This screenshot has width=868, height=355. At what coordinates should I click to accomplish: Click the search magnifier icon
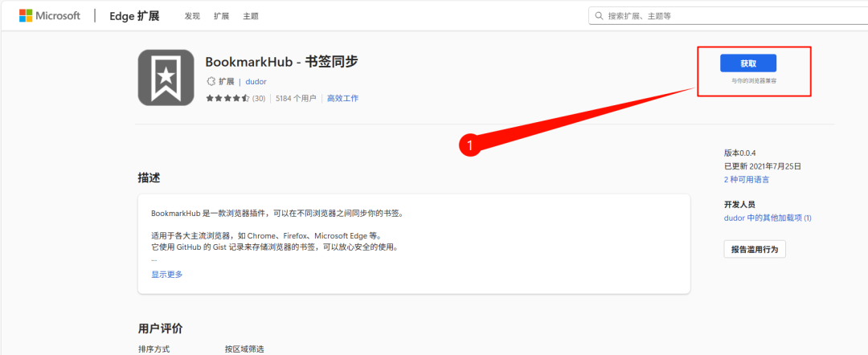click(599, 16)
